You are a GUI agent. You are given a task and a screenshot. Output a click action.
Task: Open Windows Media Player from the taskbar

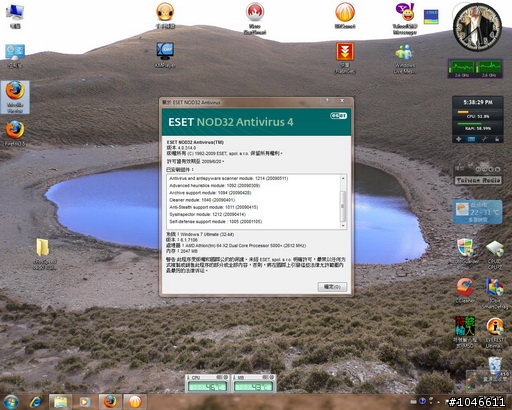coord(84,402)
